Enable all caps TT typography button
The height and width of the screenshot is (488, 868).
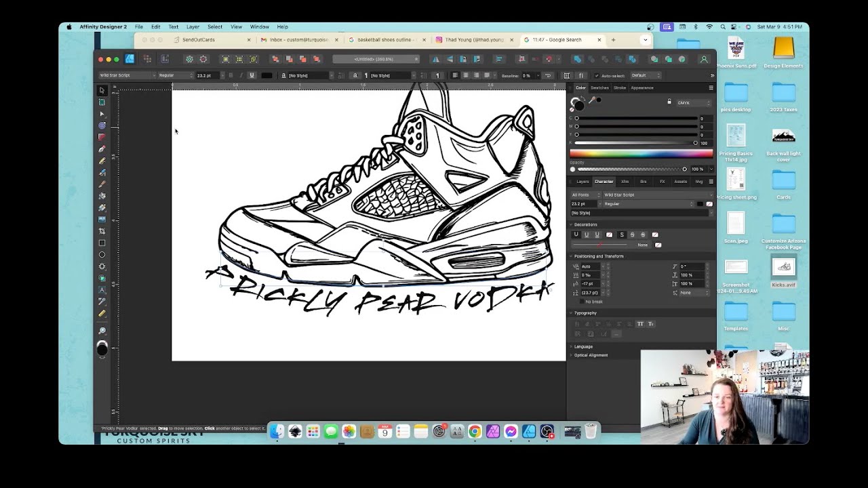point(640,324)
